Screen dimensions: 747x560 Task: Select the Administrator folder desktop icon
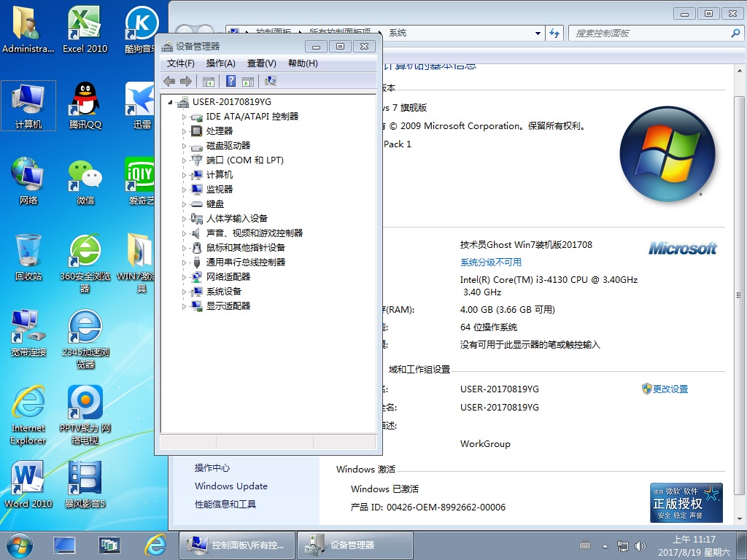[x=28, y=29]
